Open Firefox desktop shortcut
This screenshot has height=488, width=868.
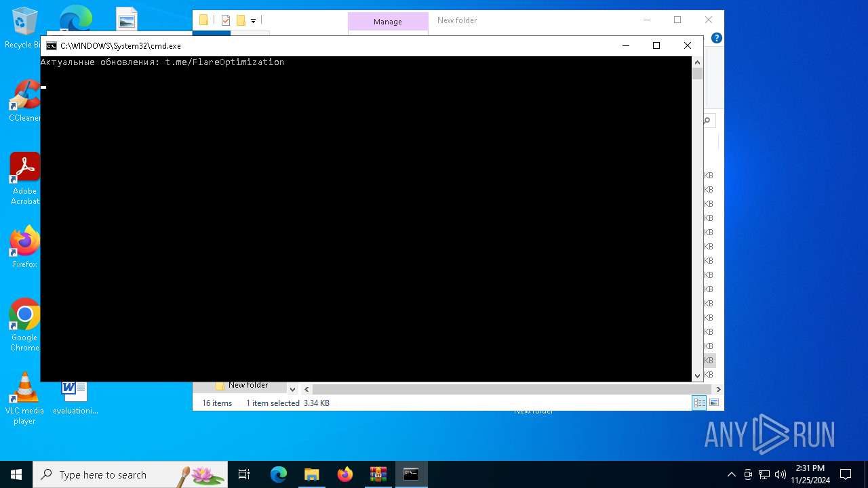point(24,247)
